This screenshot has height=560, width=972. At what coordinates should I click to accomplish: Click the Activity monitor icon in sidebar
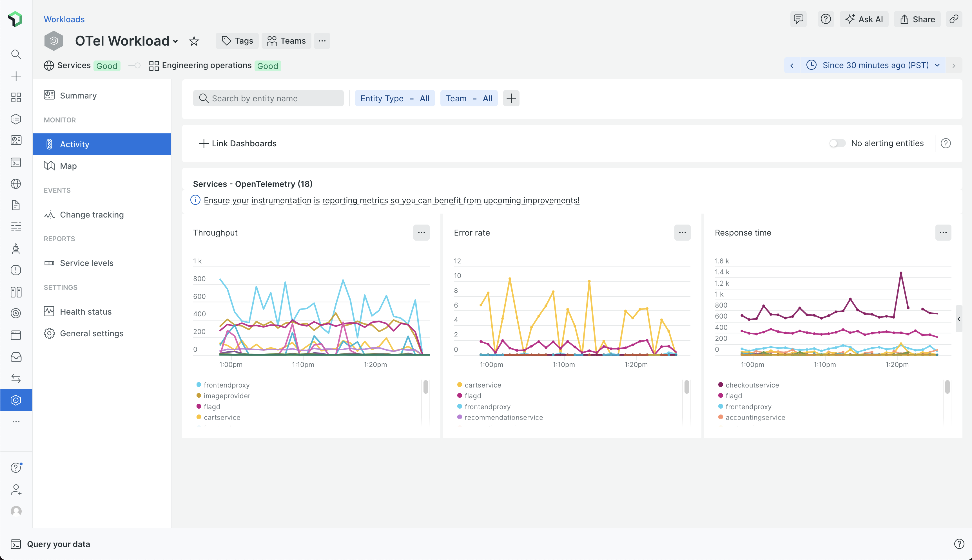coord(49,144)
